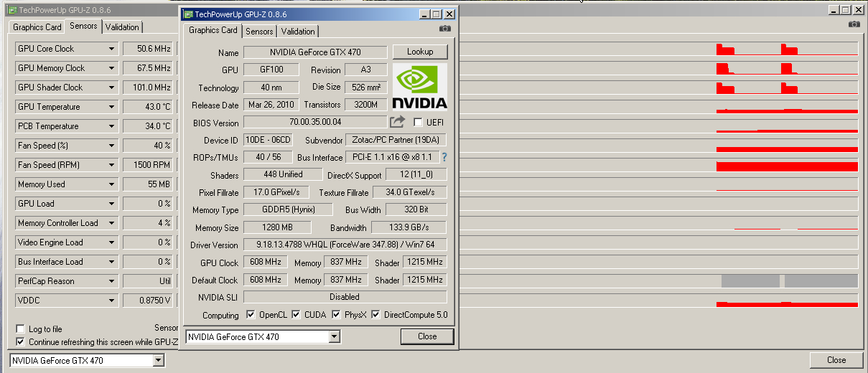
Task: Toggle the OpenCL computing checkbox
Action: point(251,315)
